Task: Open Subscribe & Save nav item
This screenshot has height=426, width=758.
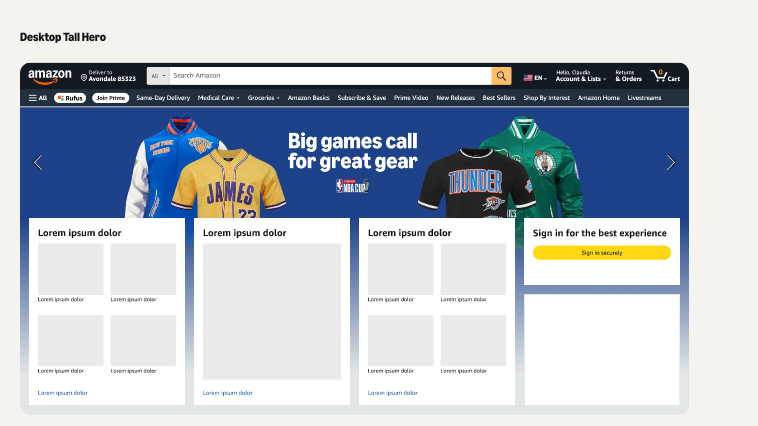Action: [x=362, y=98]
